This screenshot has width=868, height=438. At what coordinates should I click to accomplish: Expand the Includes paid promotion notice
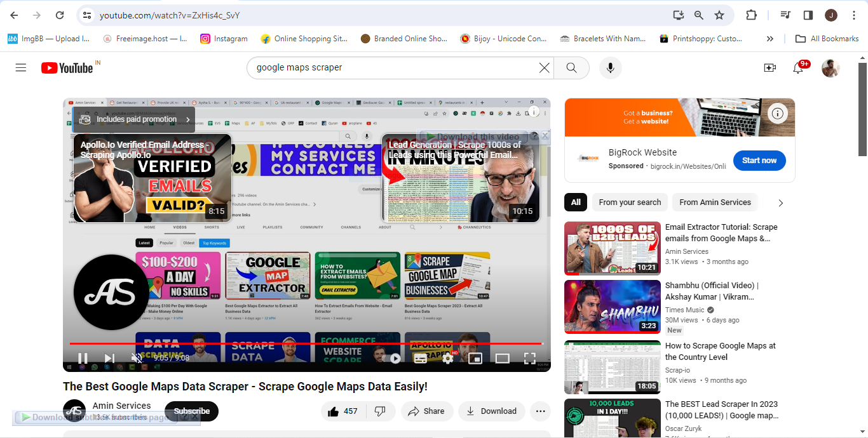point(134,119)
